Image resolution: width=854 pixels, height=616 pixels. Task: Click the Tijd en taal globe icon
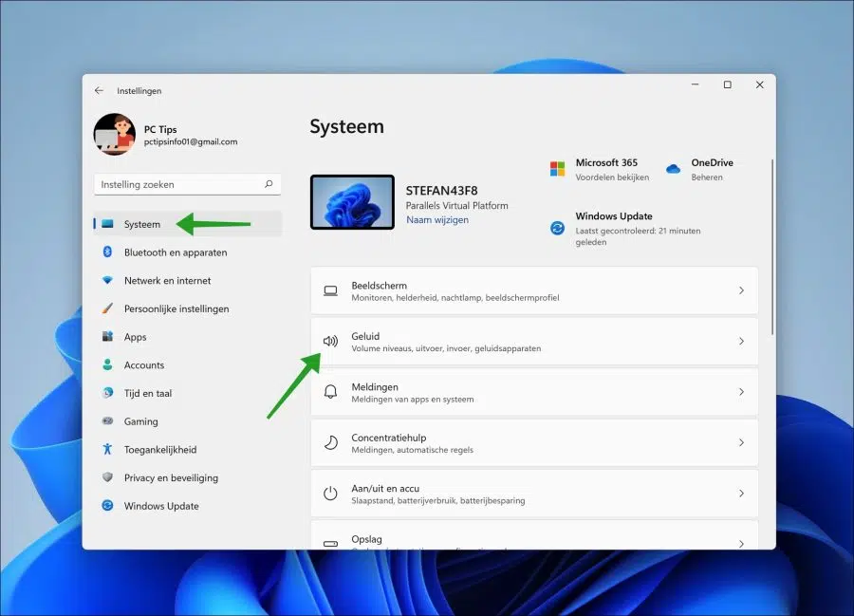coord(107,393)
